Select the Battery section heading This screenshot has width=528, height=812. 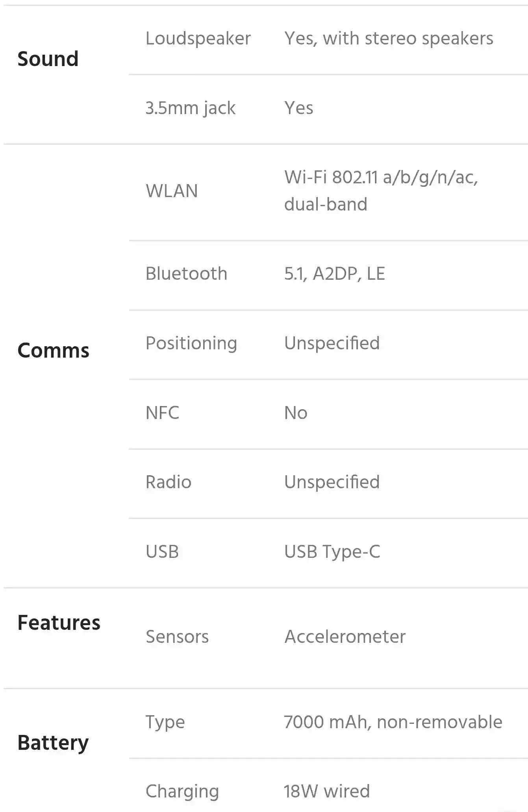(53, 743)
